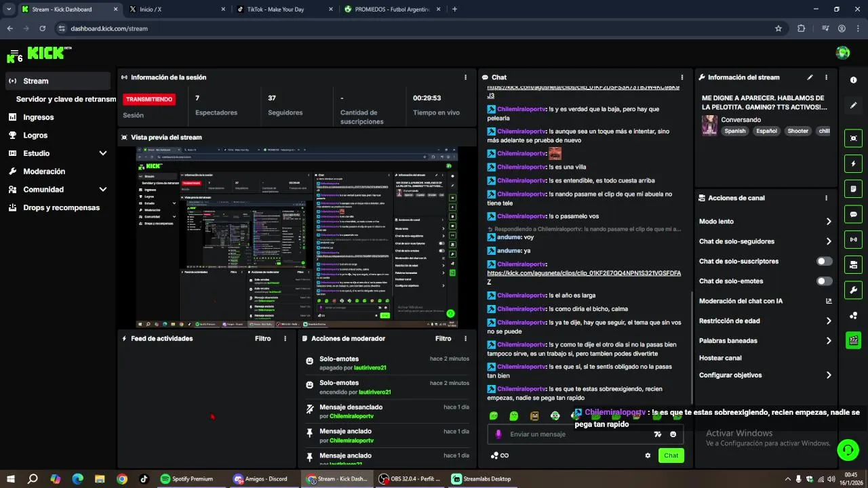Viewport: 868px width, 488px height.
Task: Click the three-dots cluster icon in right rail
Action: (853, 315)
